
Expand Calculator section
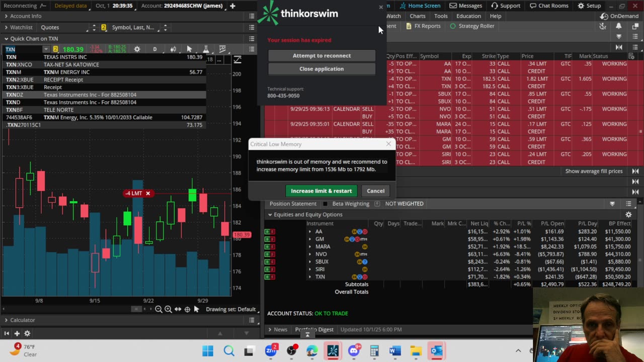tap(6, 320)
